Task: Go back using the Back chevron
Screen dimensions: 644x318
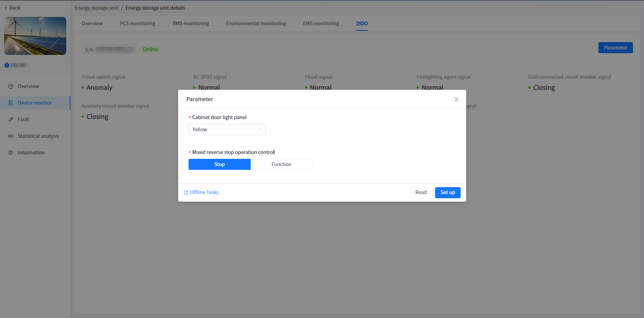Action: (6, 8)
